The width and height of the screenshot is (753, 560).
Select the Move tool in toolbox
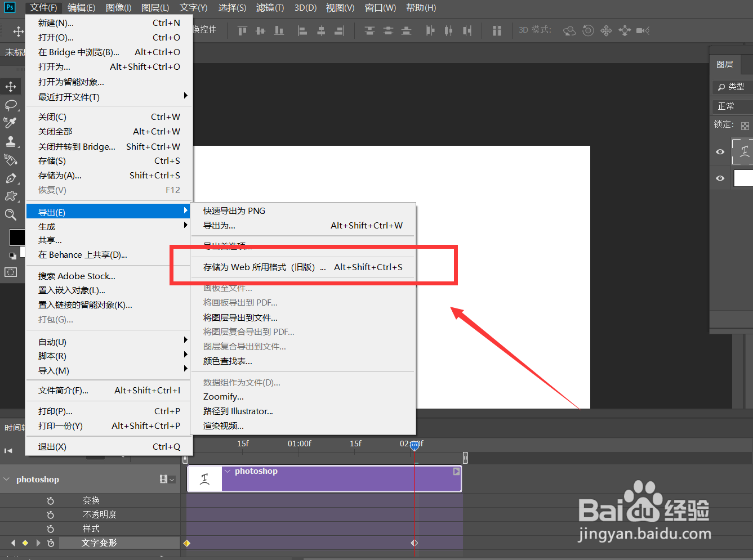pyautogui.click(x=11, y=87)
